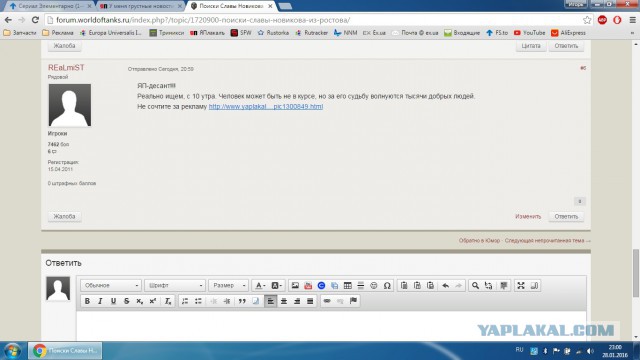This screenshot has height=360, width=640.
Task: Open the 'Входящие' bookmark
Action: coord(462,33)
